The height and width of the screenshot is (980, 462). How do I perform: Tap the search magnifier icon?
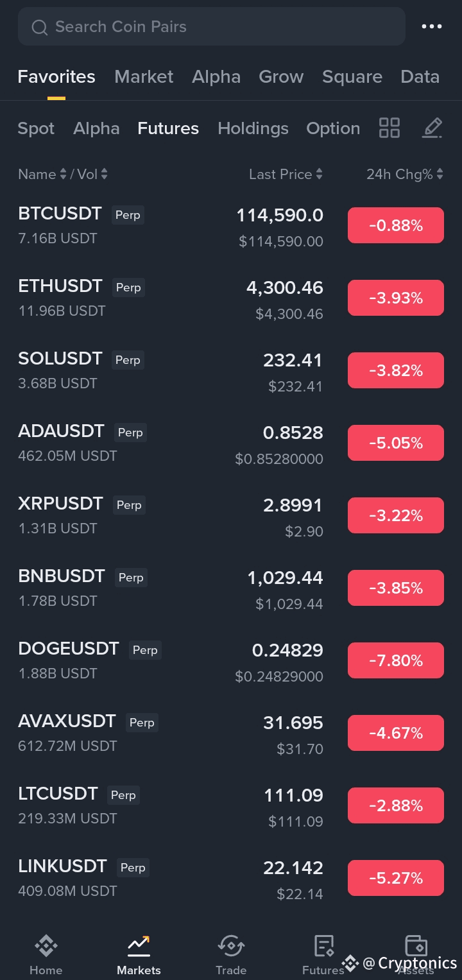[40, 27]
